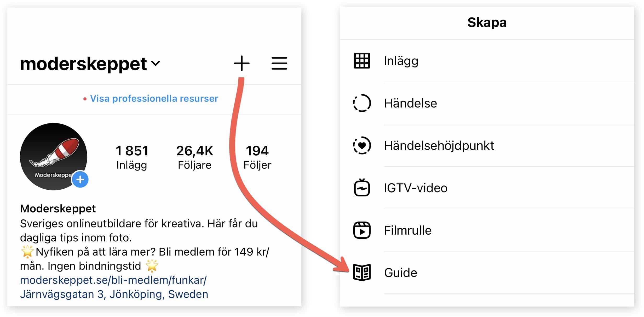Tap the bold Moderskeppet name in bio
This screenshot has width=644, height=317.
pos(58,209)
